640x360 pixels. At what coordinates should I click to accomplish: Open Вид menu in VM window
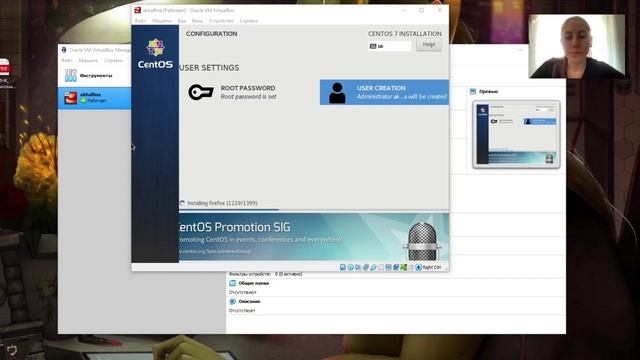[182, 21]
